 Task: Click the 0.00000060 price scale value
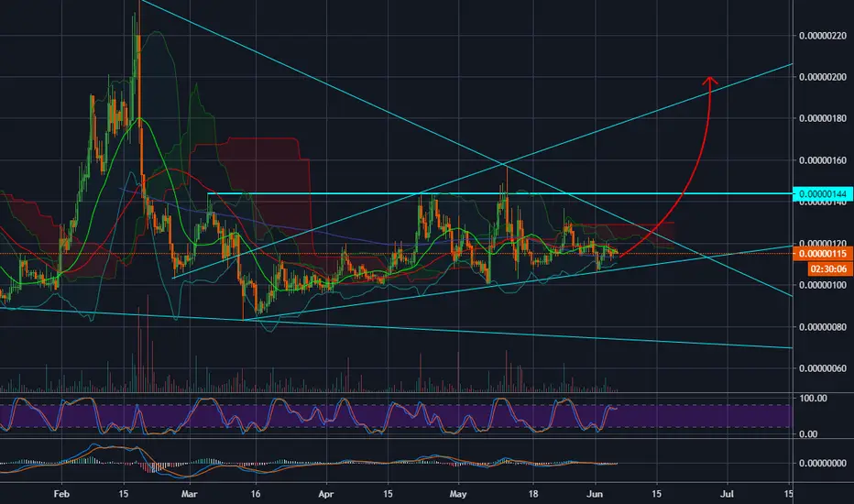tap(823, 368)
